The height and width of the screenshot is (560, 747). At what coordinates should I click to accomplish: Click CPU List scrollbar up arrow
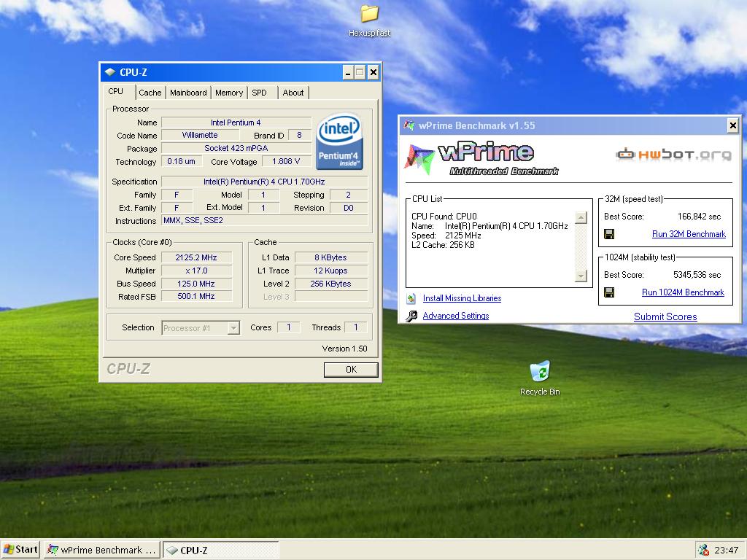click(581, 217)
